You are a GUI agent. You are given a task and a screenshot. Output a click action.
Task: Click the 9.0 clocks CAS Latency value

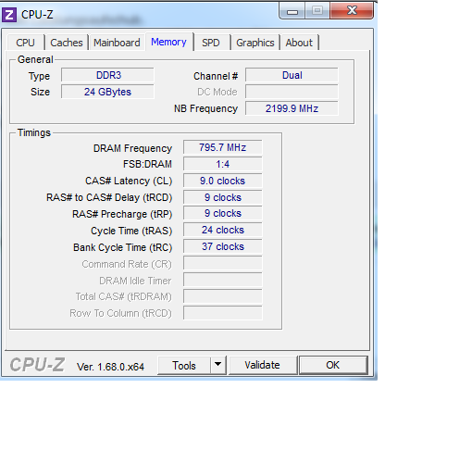pyautogui.click(x=223, y=181)
